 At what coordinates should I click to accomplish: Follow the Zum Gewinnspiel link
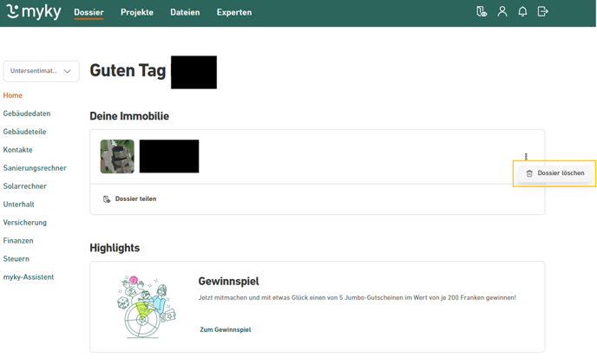click(225, 330)
